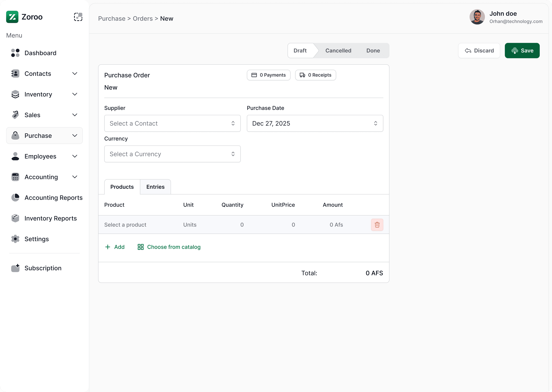
Task: Switch status to Cancelled
Action: (x=338, y=50)
